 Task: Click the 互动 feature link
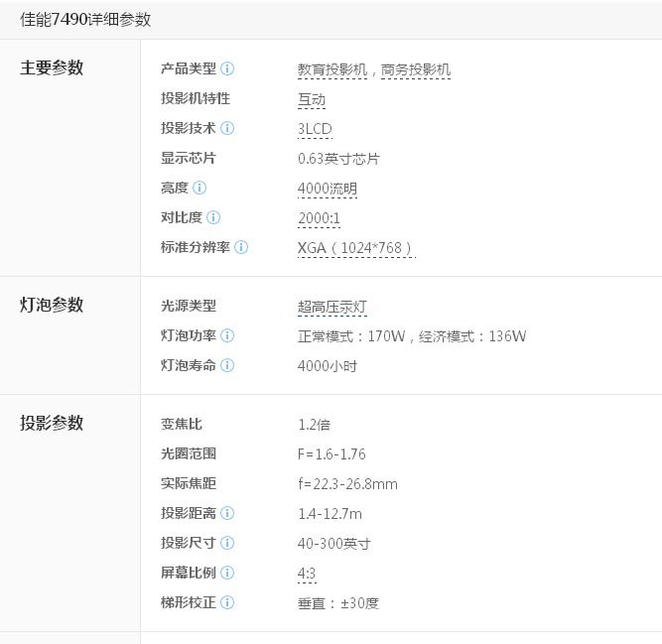[312, 99]
